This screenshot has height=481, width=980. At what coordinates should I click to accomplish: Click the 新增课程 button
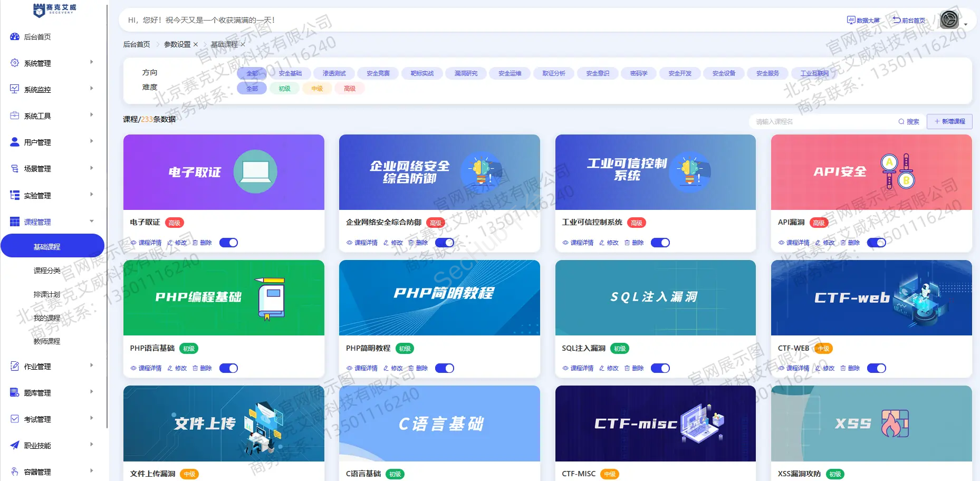pos(949,121)
